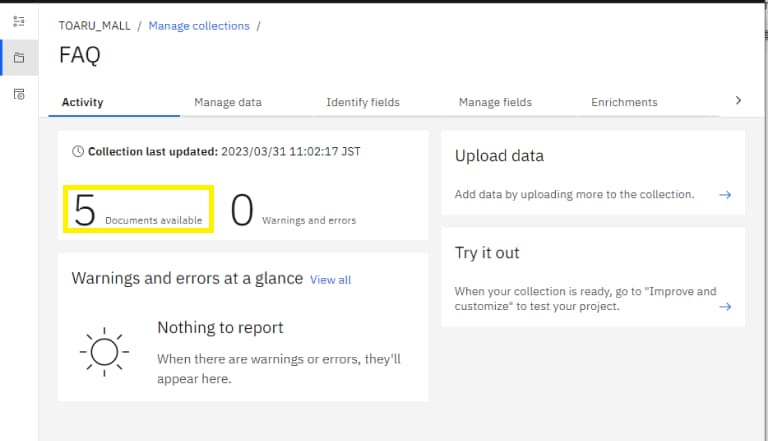Click the Upload data arrow icon

[x=725, y=194]
